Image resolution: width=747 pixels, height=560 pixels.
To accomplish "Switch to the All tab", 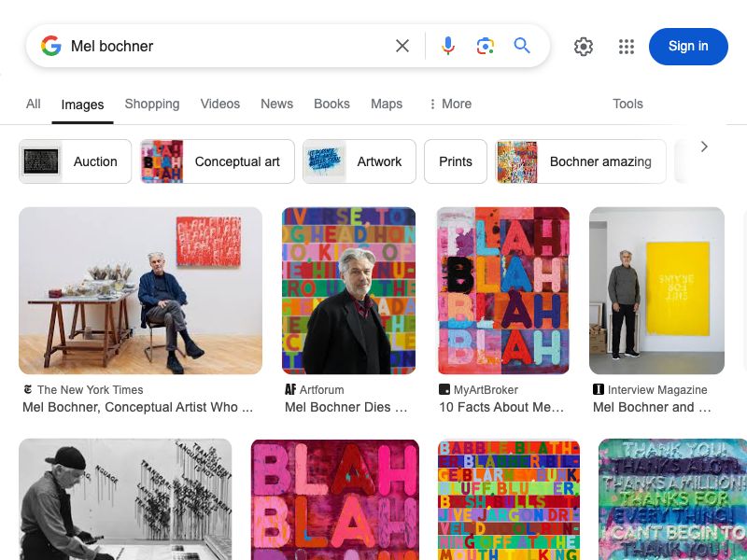I will 34,104.
